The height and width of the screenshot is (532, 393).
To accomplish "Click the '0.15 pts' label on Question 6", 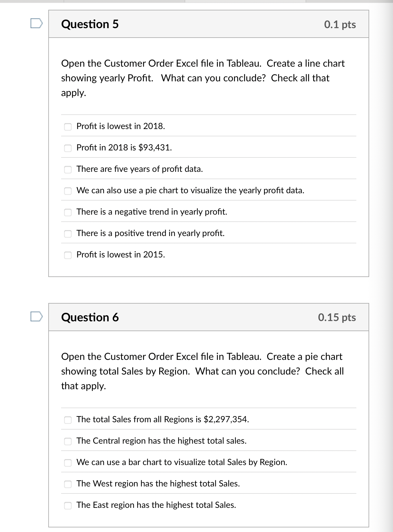I will [338, 317].
